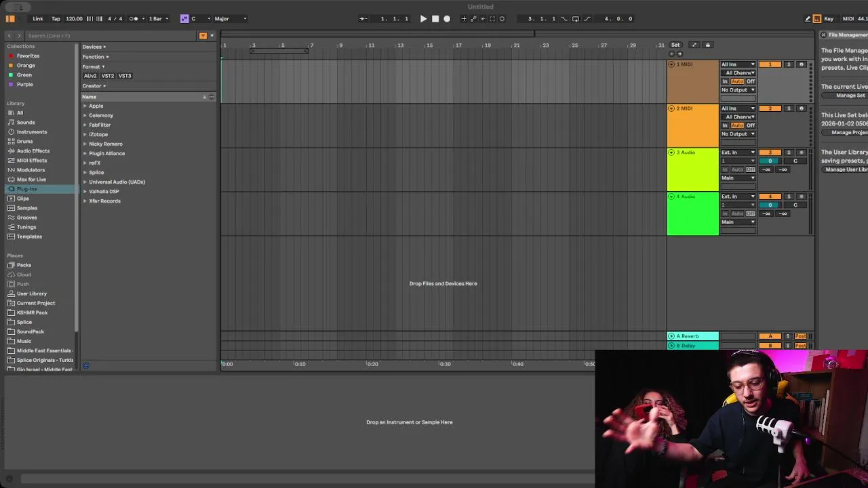Toggle track activator 4 on 4 Audio
Image resolution: width=868 pixels, height=488 pixels.
point(770,197)
